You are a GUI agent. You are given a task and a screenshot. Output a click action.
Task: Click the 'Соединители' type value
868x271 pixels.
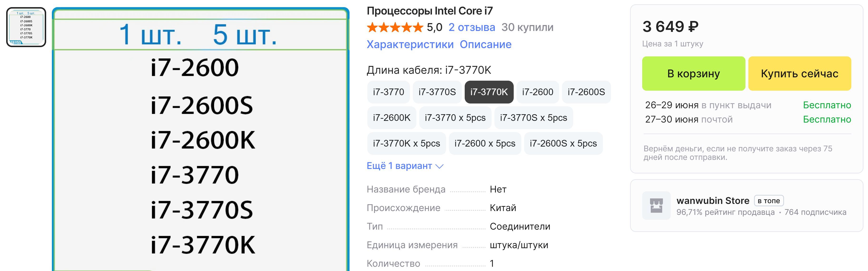coord(520,227)
